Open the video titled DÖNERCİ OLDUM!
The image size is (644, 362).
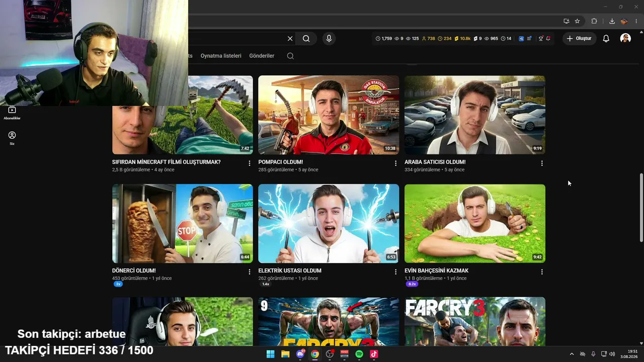point(134,271)
